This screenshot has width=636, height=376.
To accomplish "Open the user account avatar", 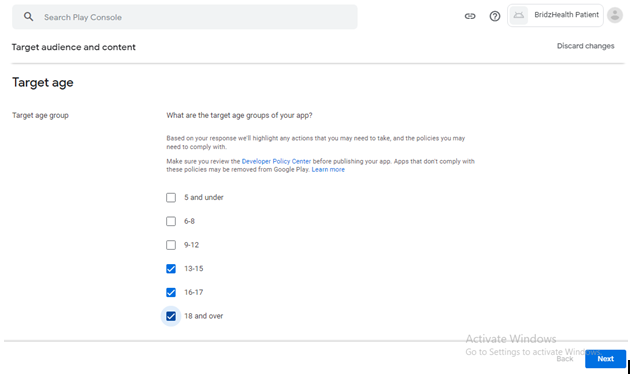I will click(x=615, y=15).
